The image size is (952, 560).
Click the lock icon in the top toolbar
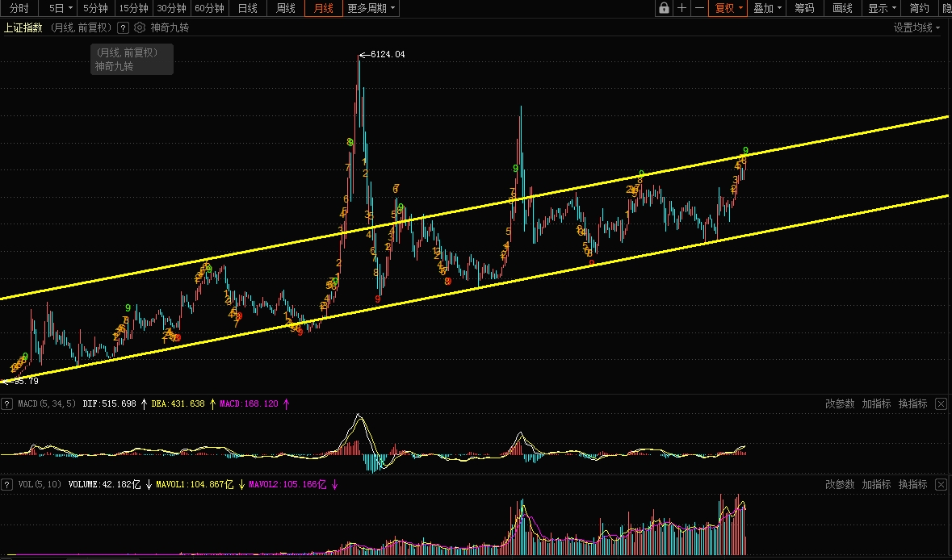tap(665, 8)
